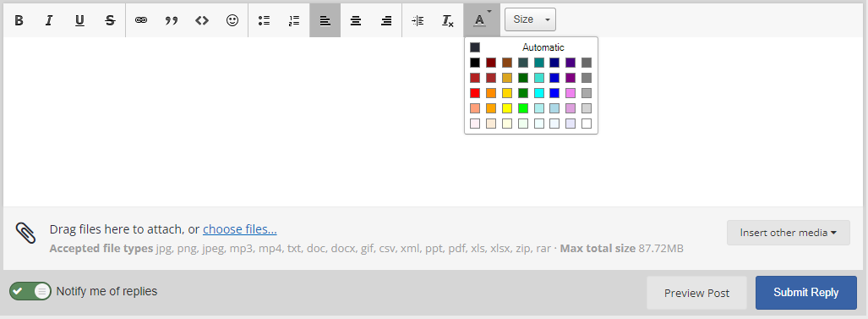Insert a code block

tap(202, 20)
